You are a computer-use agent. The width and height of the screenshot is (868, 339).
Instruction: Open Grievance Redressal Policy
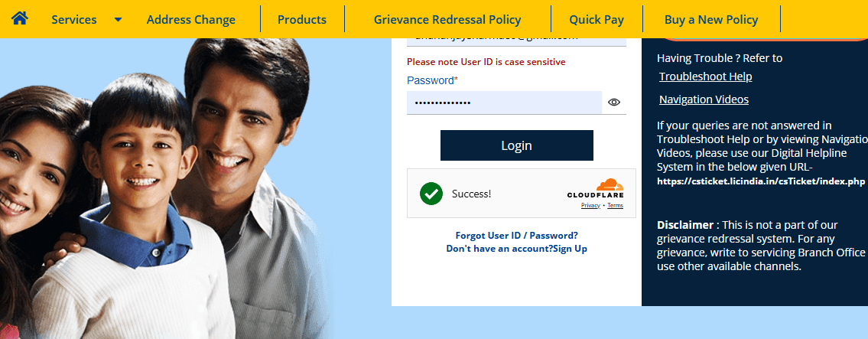[447, 20]
